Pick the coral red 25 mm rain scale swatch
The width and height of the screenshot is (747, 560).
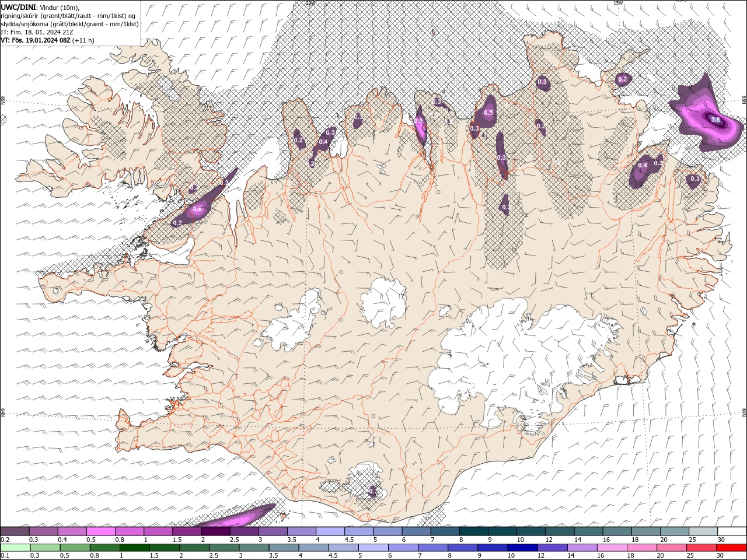pos(701,548)
